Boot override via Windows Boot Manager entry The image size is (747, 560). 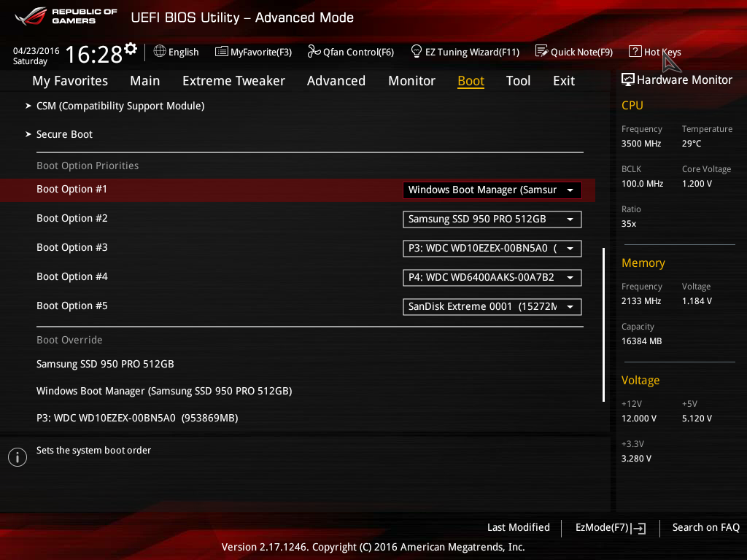point(164,391)
